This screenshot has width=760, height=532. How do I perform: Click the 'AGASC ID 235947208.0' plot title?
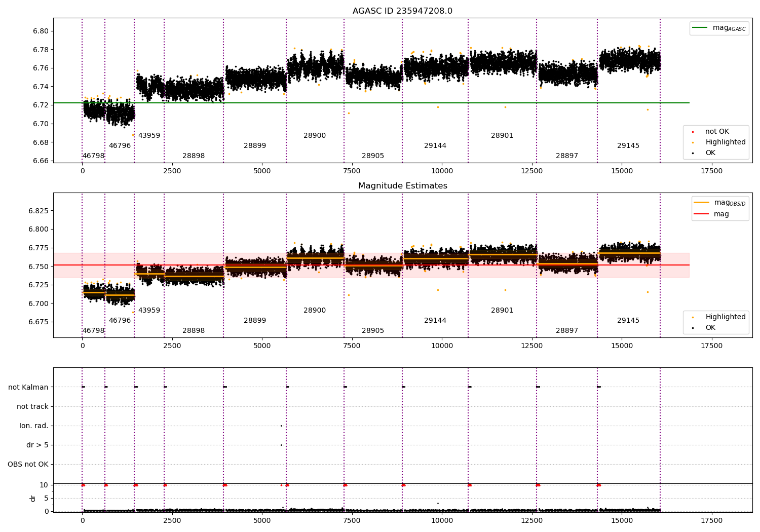pyautogui.click(x=402, y=11)
